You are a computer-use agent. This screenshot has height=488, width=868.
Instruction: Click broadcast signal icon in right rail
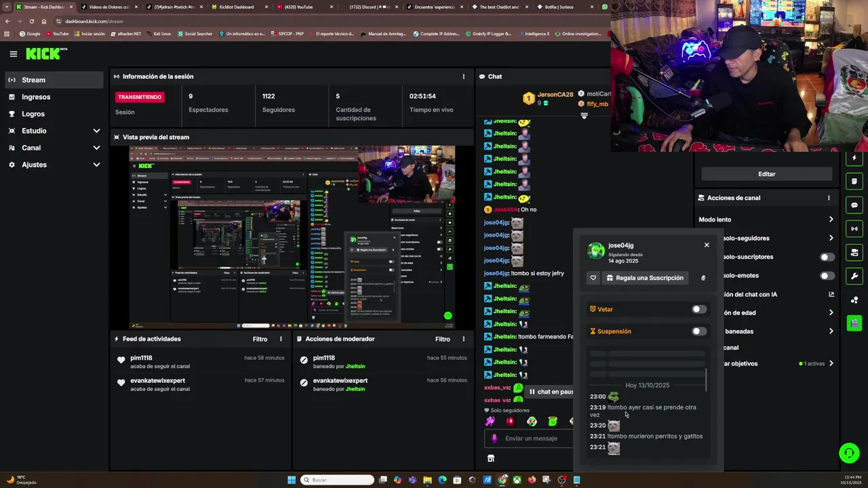(x=854, y=228)
